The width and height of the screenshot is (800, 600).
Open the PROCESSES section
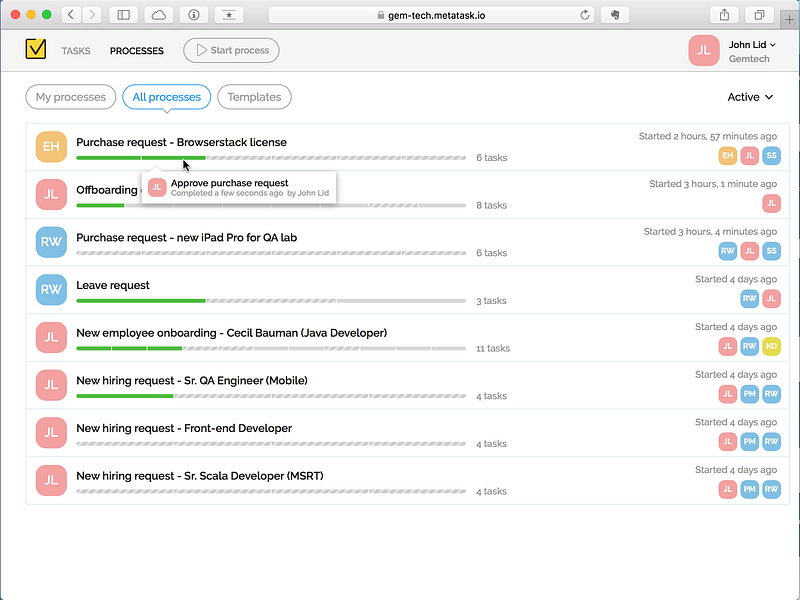(x=137, y=51)
